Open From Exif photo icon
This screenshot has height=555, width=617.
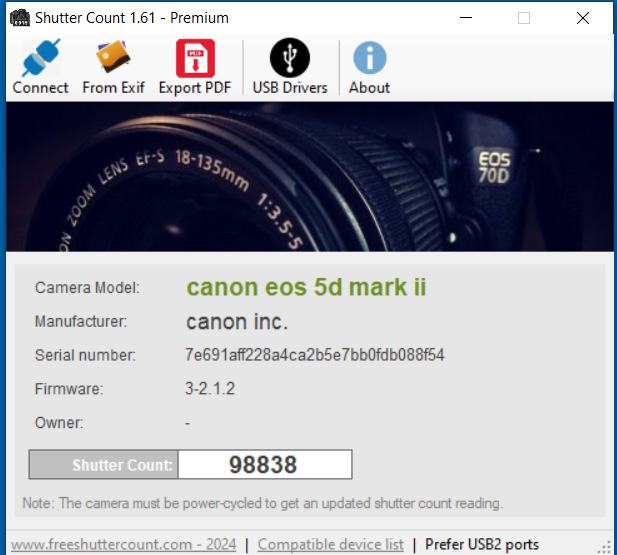[113, 57]
